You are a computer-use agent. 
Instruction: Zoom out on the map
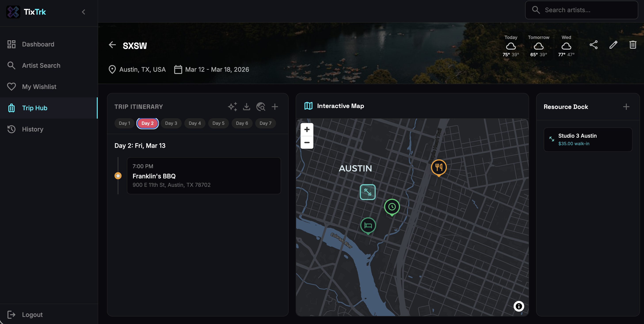click(307, 143)
